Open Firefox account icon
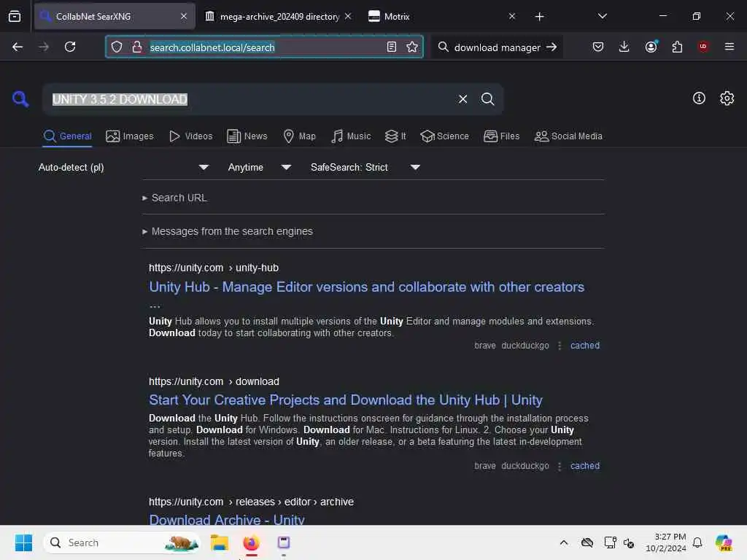Screen dimensions: 747x560 click(651, 47)
